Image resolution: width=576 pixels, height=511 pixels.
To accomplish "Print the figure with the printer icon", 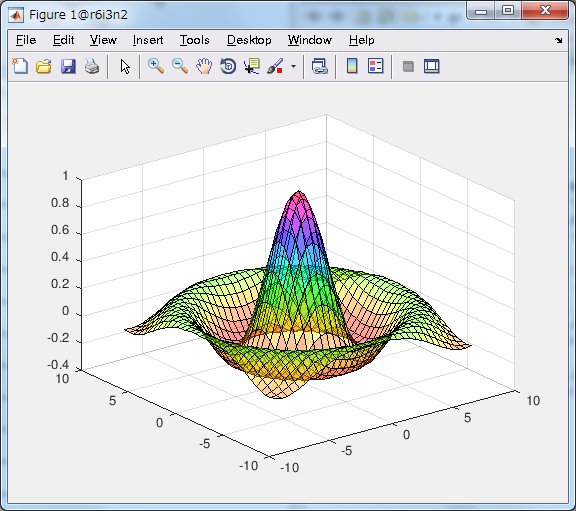I will pos(92,66).
